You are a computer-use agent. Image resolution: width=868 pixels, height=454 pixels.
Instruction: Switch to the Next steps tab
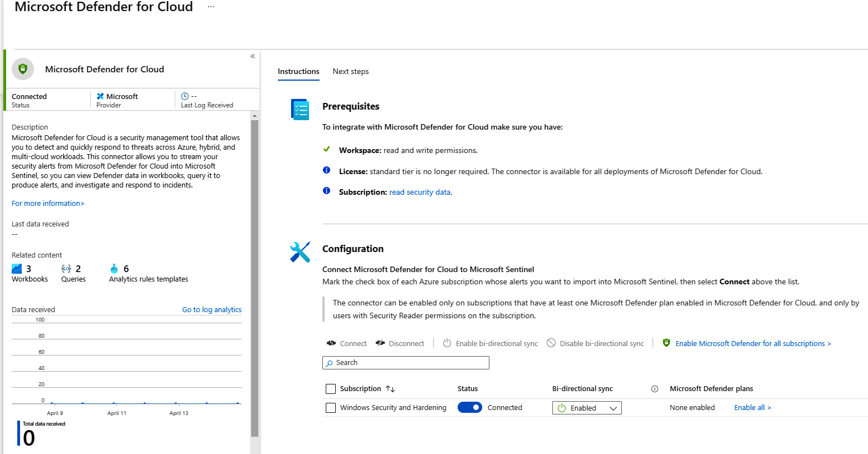(351, 71)
